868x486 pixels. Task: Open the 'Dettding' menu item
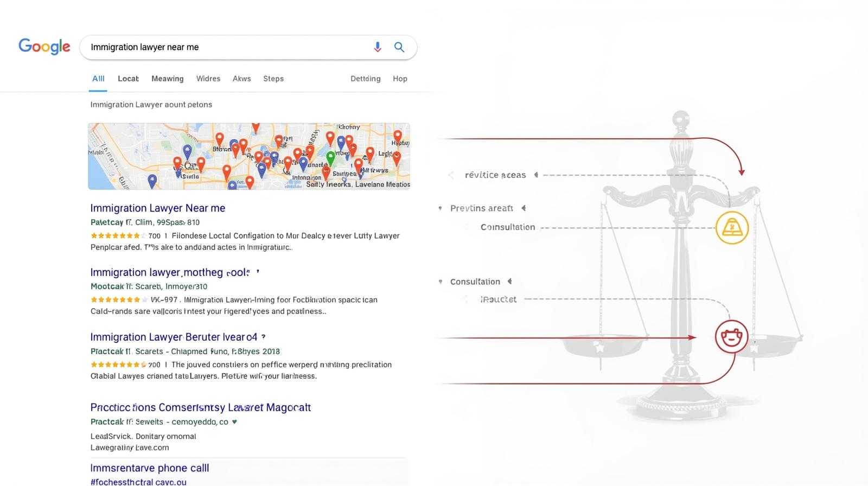366,79
